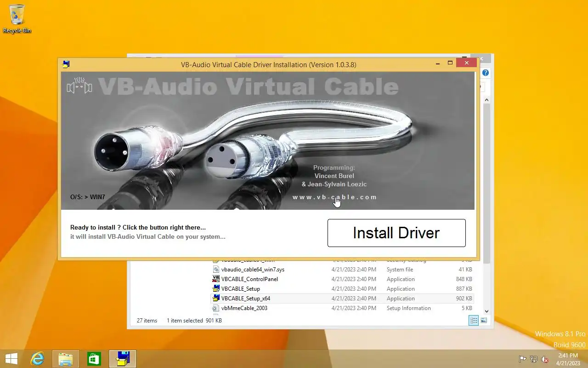The image size is (588, 368).
Task: Click Application type of VBCABLE_Setup_x64 row
Action: pyautogui.click(x=401, y=299)
